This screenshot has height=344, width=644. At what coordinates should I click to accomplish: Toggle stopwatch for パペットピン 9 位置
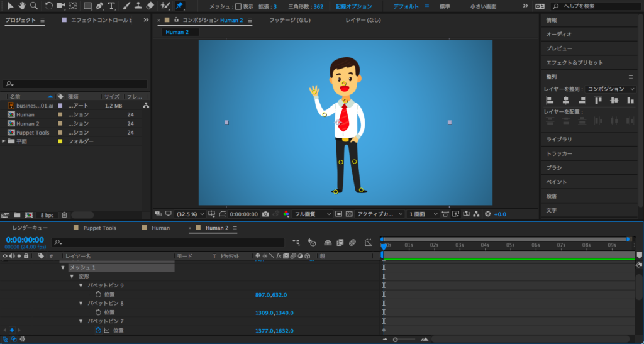98,294
